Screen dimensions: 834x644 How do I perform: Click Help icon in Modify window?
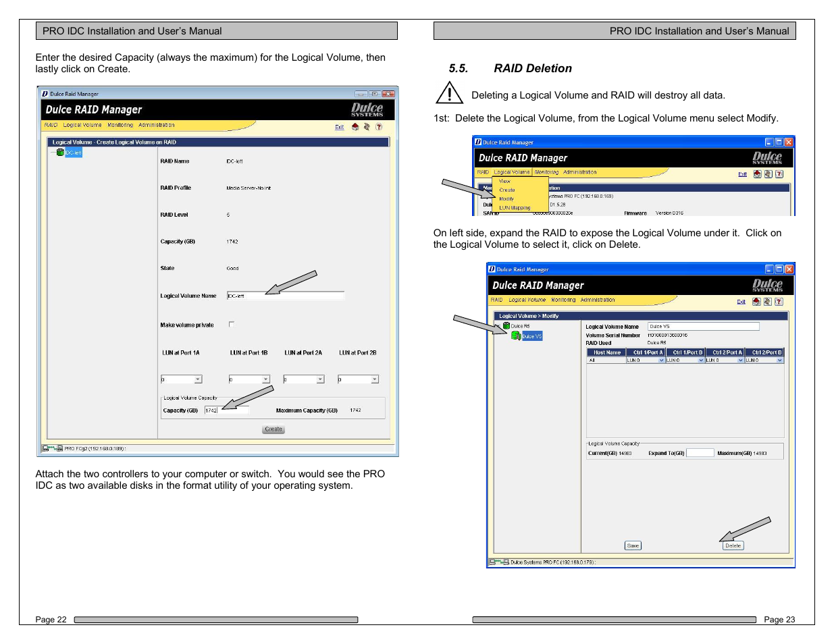pyautogui.click(x=779, y=302)
